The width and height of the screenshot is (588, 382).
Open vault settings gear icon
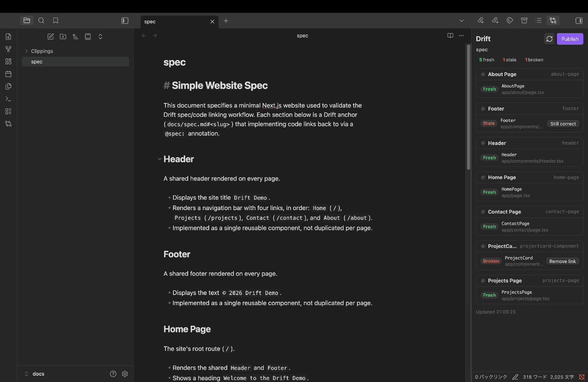(125, 374)
